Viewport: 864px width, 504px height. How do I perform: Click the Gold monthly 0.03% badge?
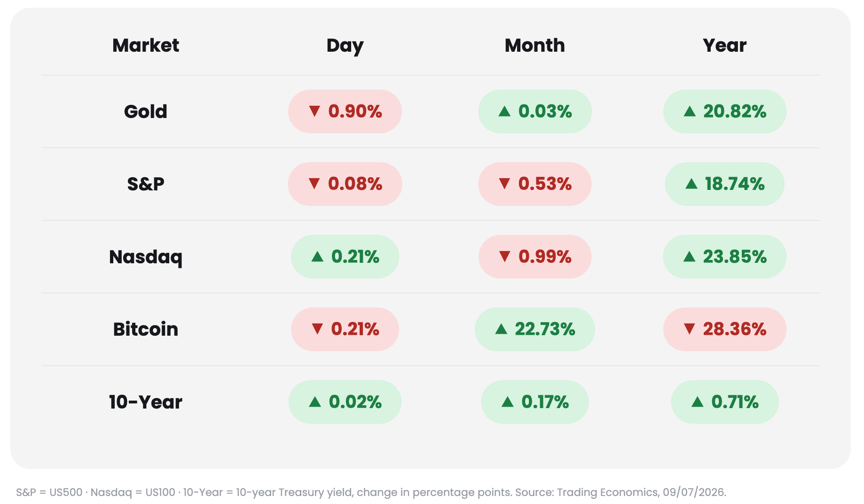coord(535,111)
